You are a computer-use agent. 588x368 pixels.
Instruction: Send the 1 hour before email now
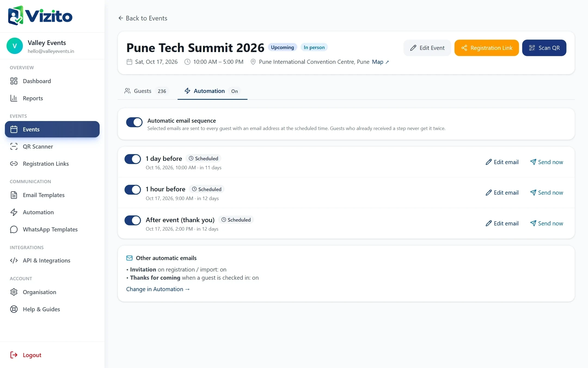point(547,193)
